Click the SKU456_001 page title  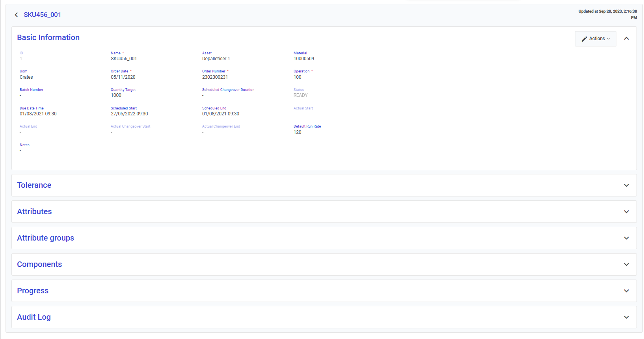[x=43, y=15]
